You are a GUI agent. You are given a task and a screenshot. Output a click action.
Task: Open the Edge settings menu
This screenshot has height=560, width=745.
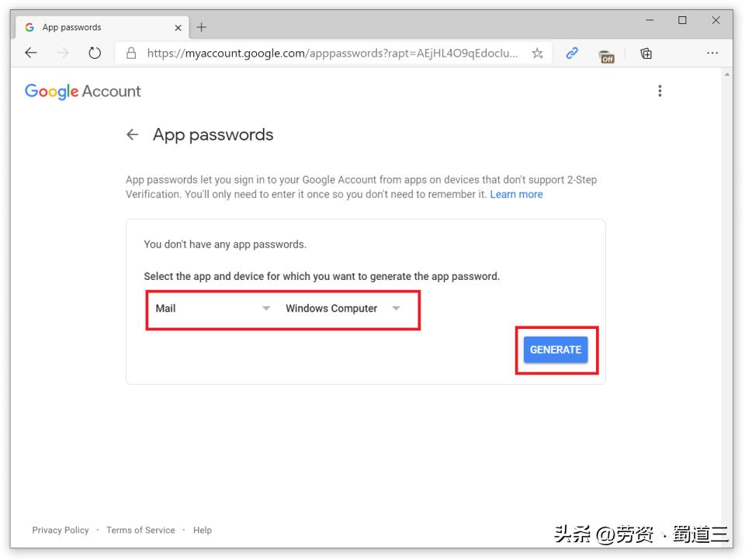tap(712, 53)
